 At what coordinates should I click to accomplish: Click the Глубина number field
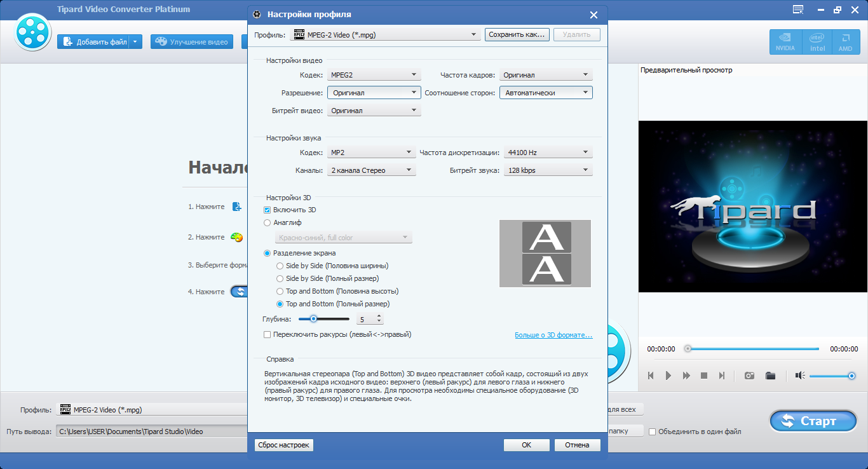click(367, 319)
